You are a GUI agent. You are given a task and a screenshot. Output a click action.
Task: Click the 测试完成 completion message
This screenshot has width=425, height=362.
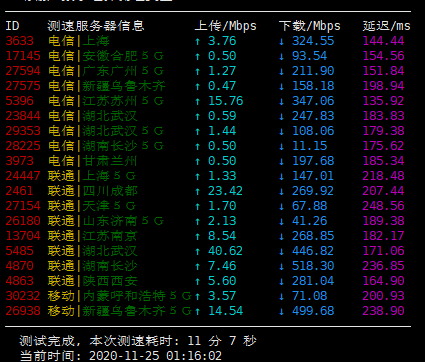pos(48,341)
